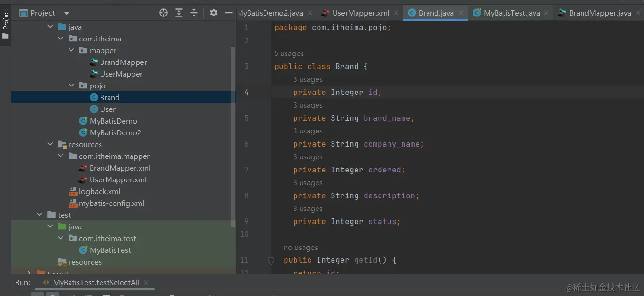Close the UserMapper.xml tab

click(396, 13)
